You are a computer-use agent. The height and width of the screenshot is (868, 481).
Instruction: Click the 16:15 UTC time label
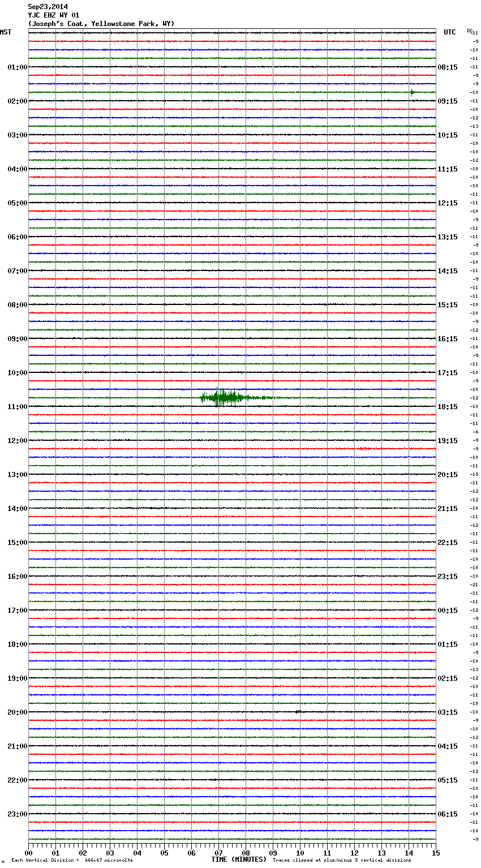click(448, 339)
